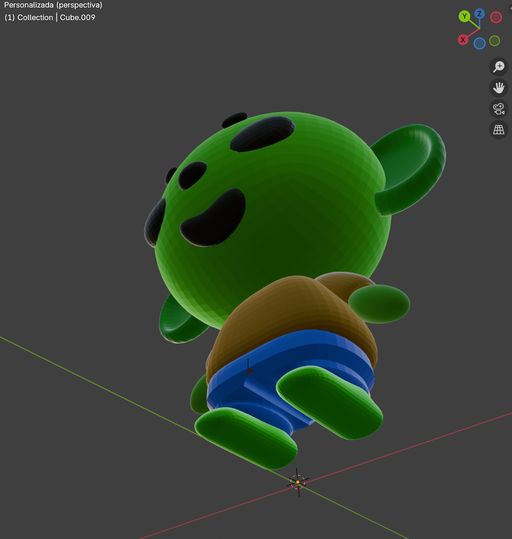The height and width of the screenshot is (539, 512).
Task: Click the 'Collection | Cube.009' object label
Action: click(56, 18)
